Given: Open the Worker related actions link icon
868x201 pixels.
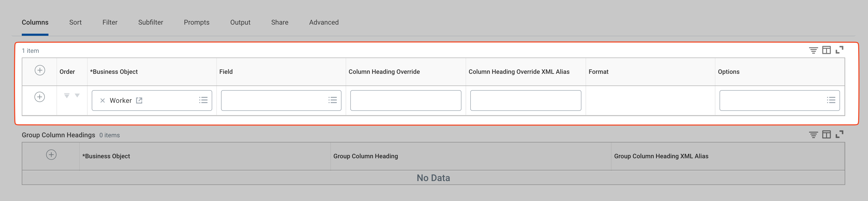Looking at the screenshot, I should click(139, 100).
